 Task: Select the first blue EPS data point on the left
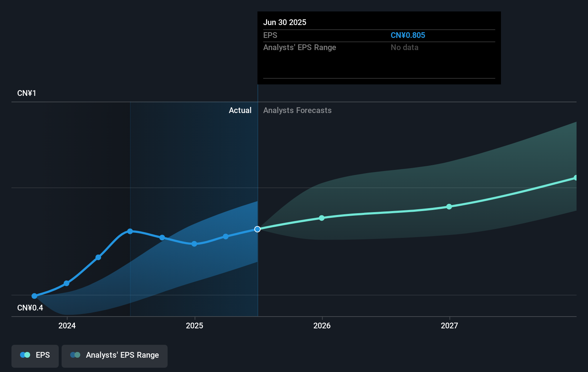(34, 296)
